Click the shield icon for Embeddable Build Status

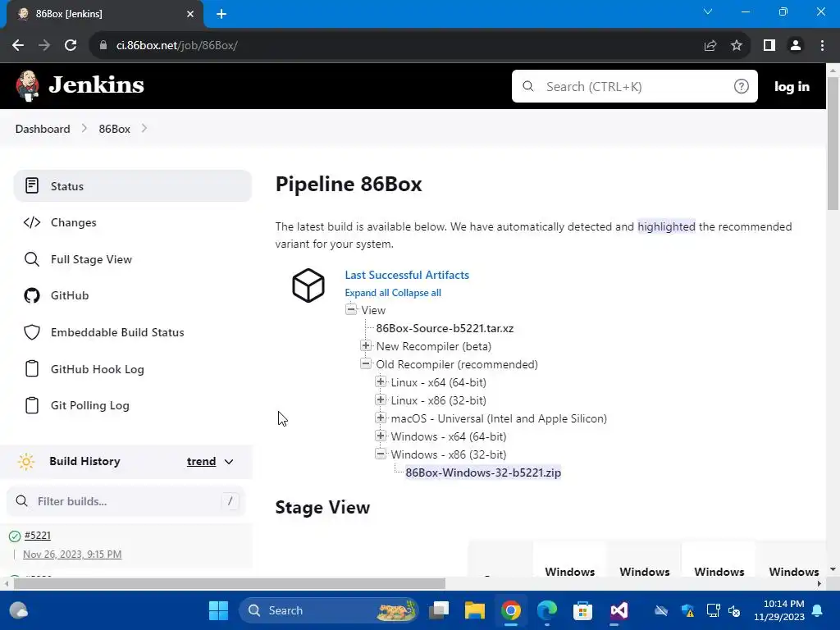[32, 332]
